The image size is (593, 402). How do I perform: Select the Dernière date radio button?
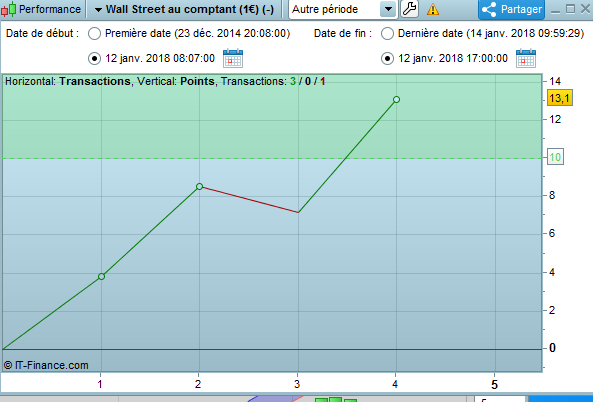click(387, 34)
